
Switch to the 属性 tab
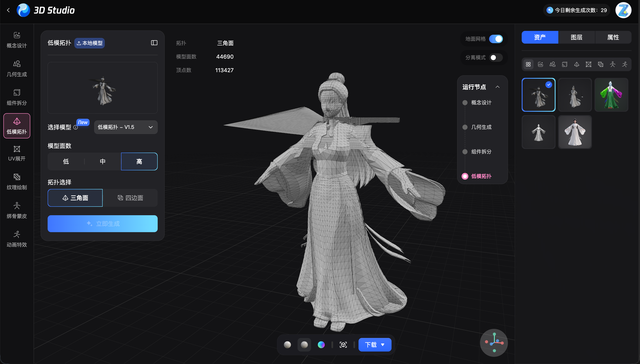613,37
